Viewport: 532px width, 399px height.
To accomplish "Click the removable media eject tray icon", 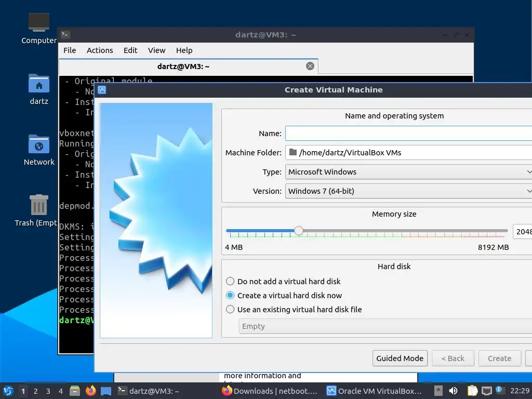I will (x=438, y=391).
